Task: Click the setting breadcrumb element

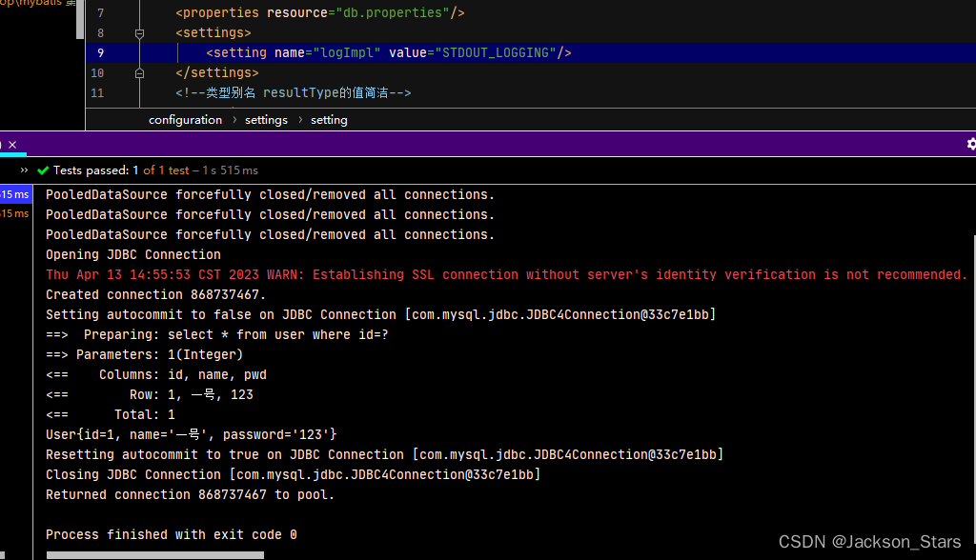Action: [x=329, y=119]
